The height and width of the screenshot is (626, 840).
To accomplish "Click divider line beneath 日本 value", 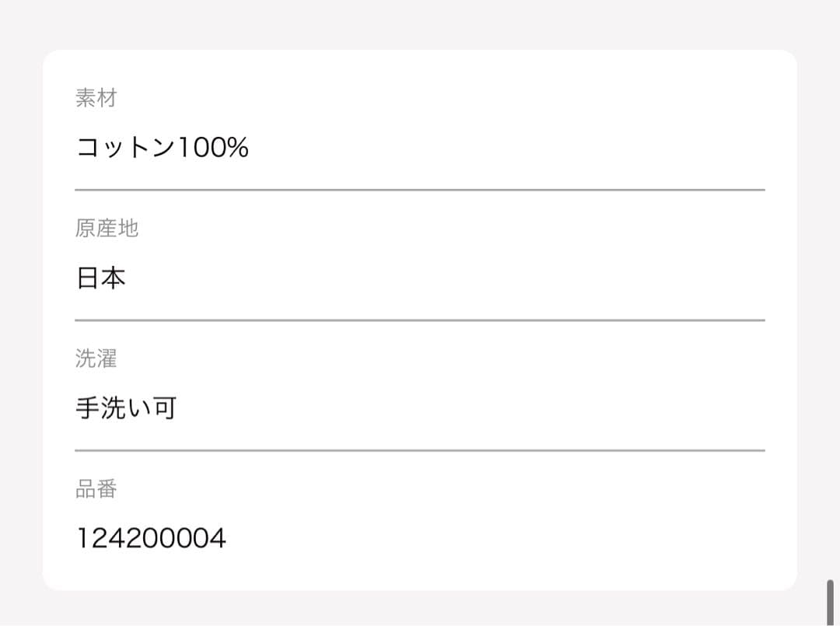I will tap(420, 320).
